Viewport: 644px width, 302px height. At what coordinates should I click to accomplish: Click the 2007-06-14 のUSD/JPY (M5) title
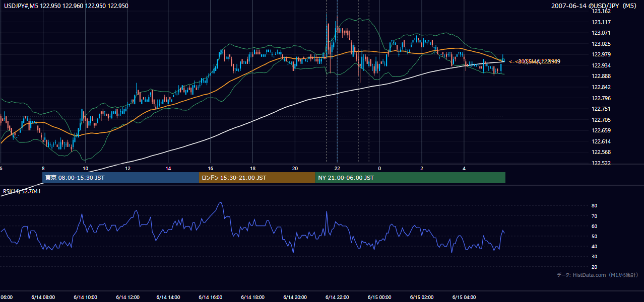tap(595, 6)
